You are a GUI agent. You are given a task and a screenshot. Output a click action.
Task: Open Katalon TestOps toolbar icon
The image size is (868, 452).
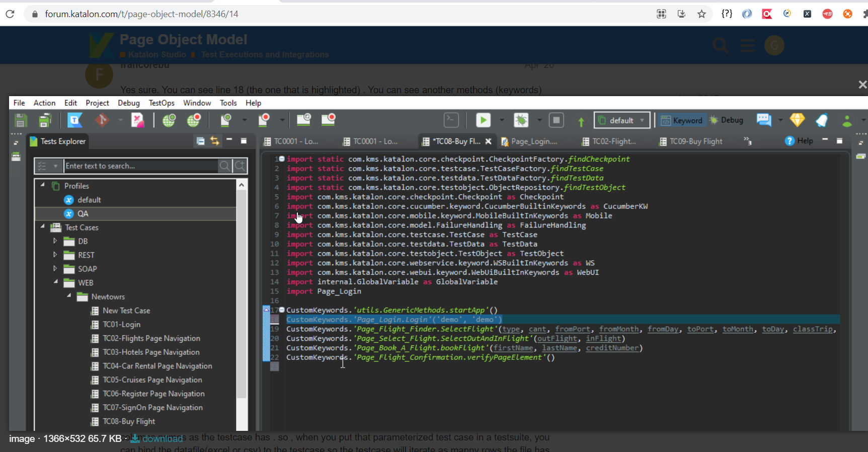pyautogui.click(x=75, y=120)
